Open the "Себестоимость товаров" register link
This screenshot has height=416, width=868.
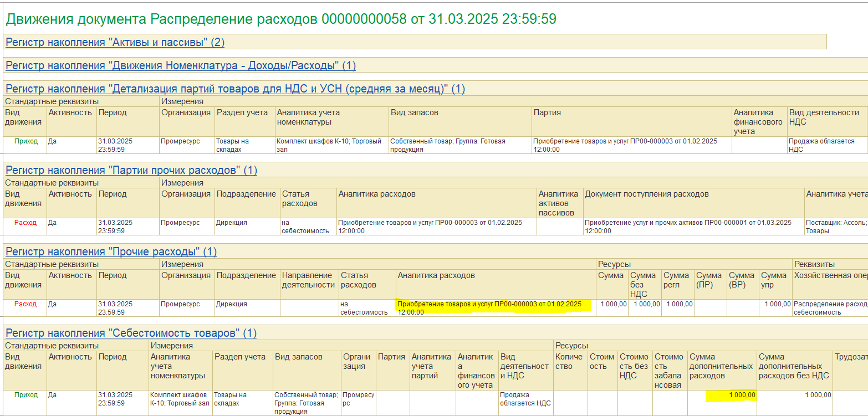point(131,333)
